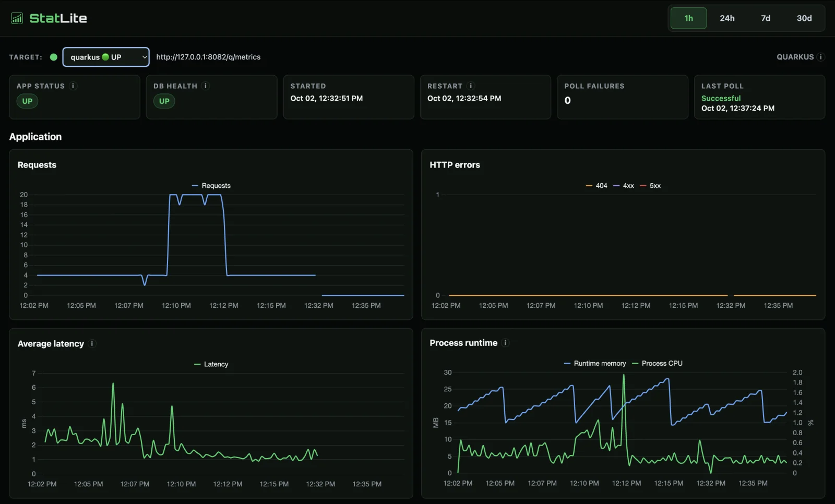Show Average latency info tooltip icon
This screenshot has width=835, height=504.
pos(92,344)
